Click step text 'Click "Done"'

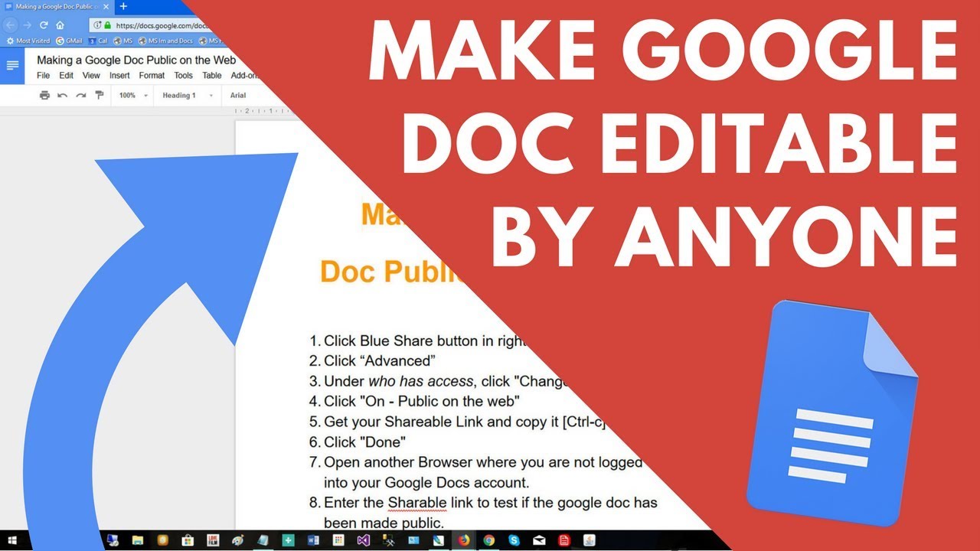[x=364, y=442]
